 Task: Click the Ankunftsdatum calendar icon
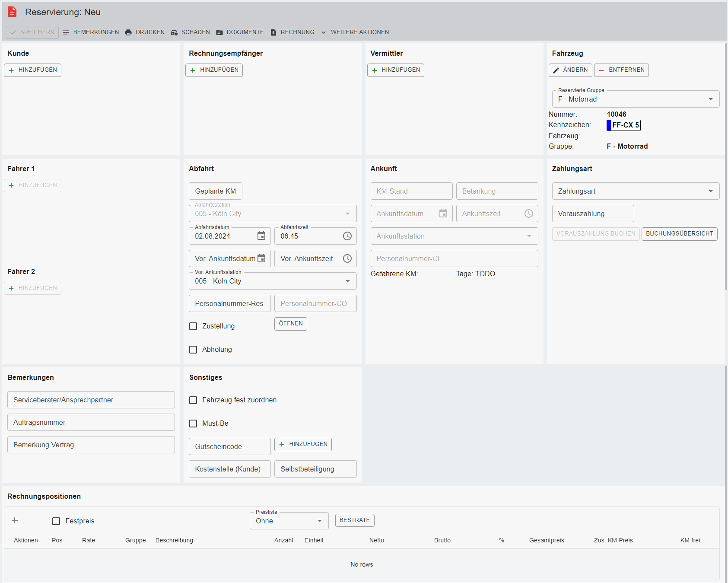443,213
